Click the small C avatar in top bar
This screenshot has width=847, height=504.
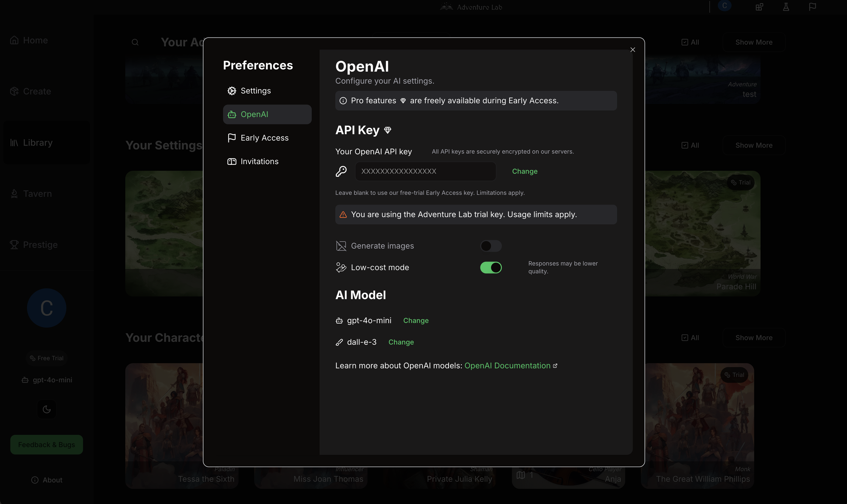724,6
